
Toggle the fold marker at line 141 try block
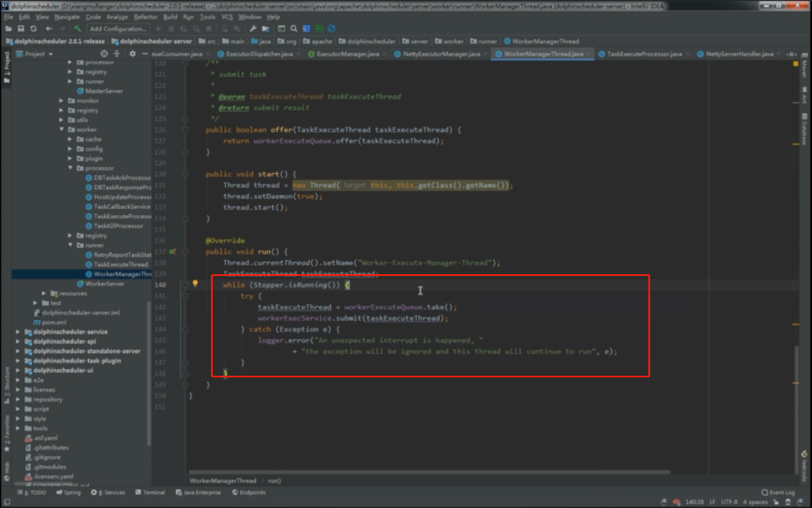[185, 296]
